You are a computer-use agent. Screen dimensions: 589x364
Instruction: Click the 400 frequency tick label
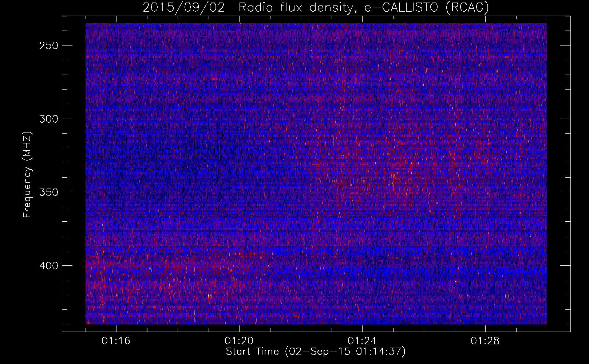(49, 266)
